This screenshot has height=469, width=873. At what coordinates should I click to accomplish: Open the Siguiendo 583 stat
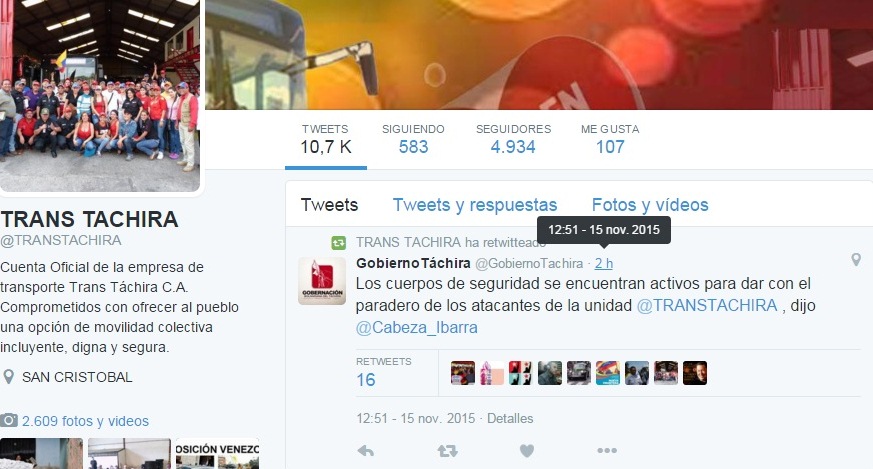[413, 140]
